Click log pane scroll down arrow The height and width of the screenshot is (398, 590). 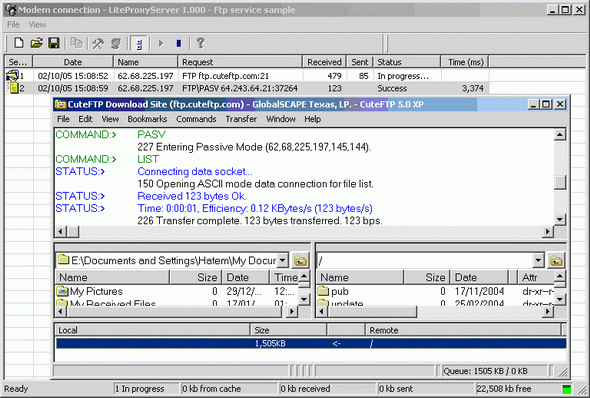[560, 219]
